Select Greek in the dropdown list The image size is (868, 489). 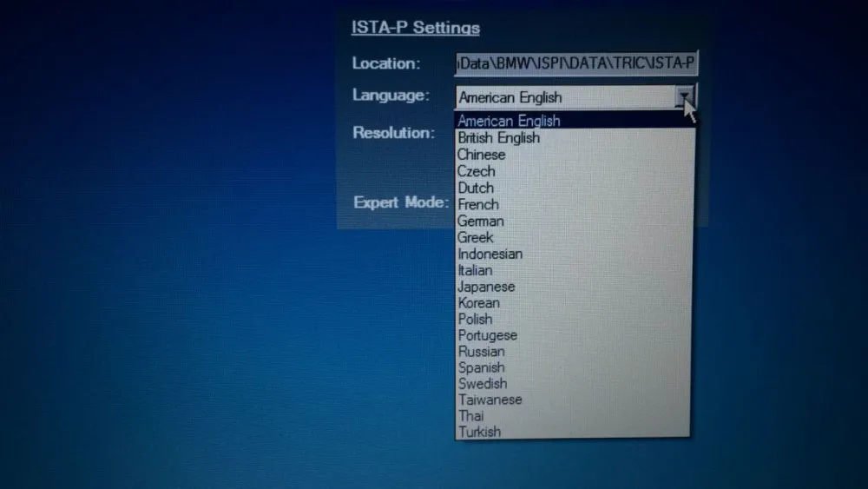575,237
